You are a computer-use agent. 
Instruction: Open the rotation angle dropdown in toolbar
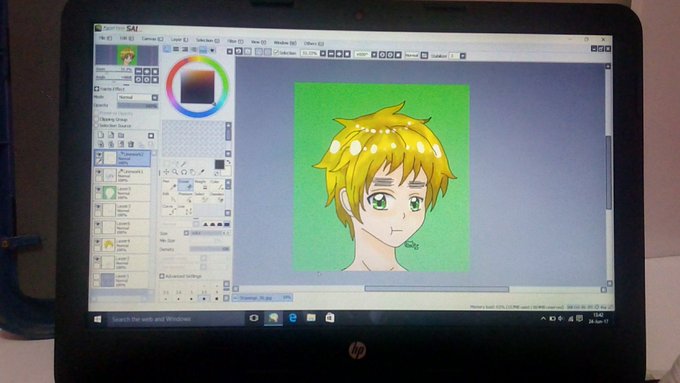coord(374,54)
